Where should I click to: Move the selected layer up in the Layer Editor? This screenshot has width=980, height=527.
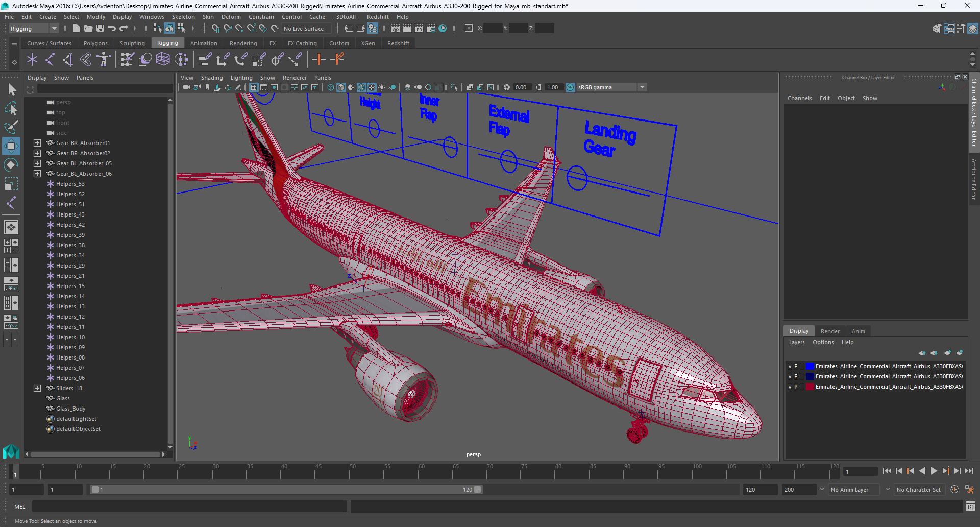[x=922, y=353]
